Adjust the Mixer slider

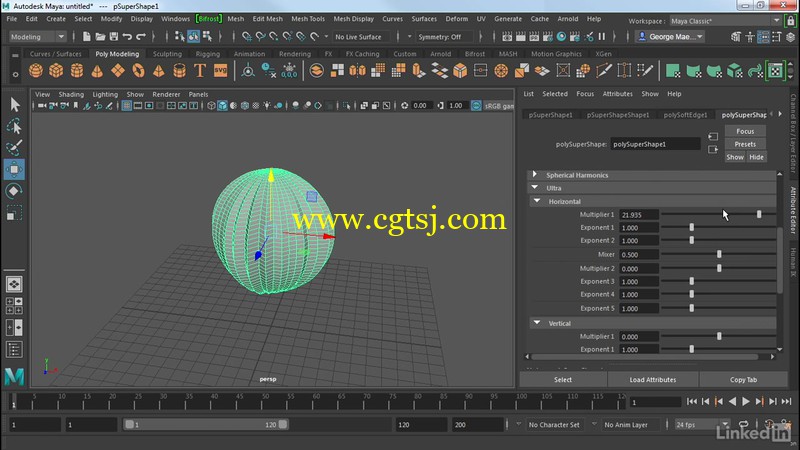coord(718,254)
